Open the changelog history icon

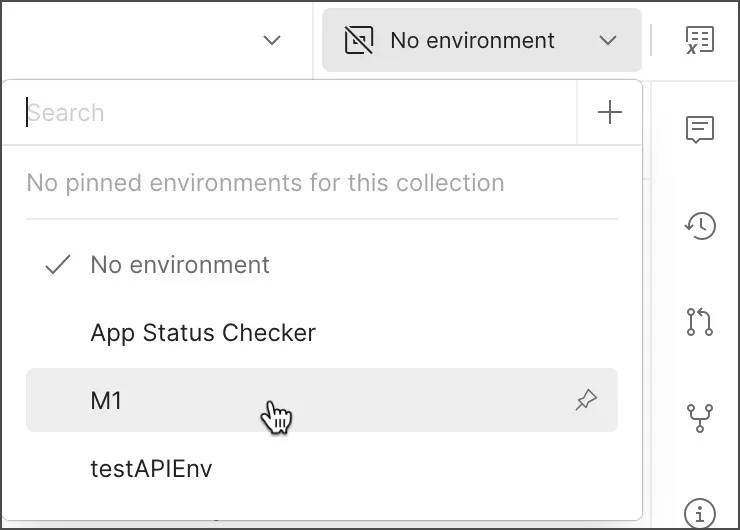click(x=700, y=226)
